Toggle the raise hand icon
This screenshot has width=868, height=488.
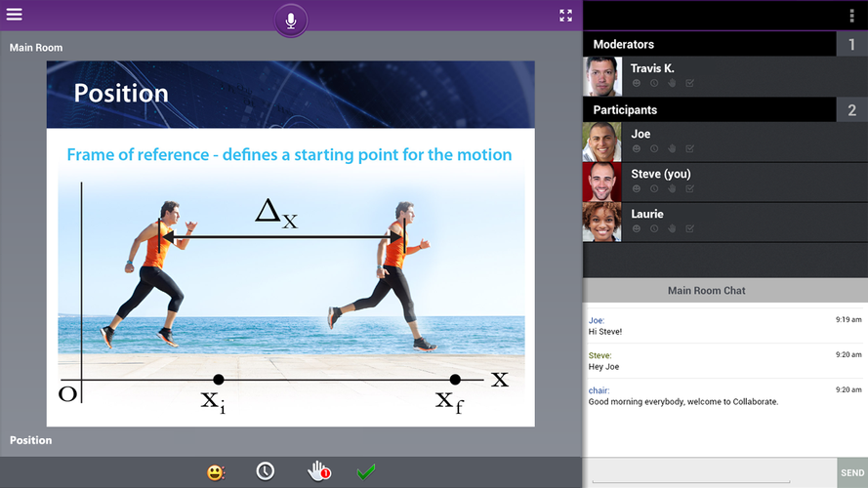click(x=318, y=471)
